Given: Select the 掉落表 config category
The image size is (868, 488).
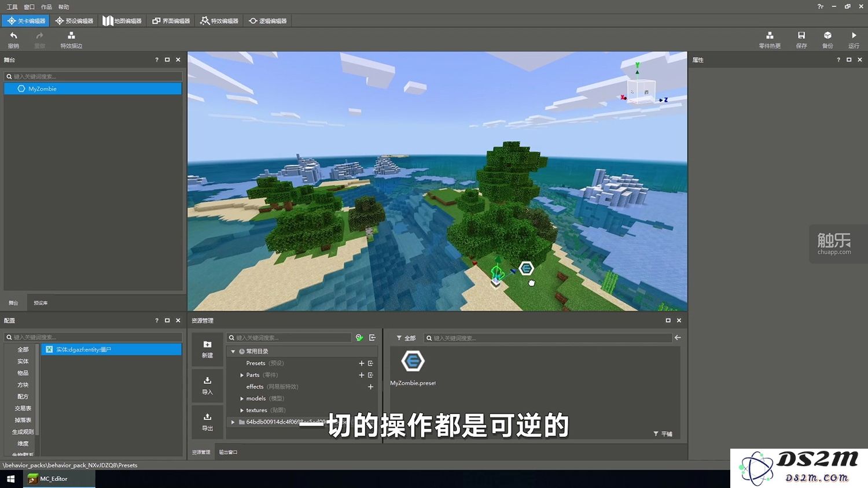Looking at the screenshot, I should (23, 420).
